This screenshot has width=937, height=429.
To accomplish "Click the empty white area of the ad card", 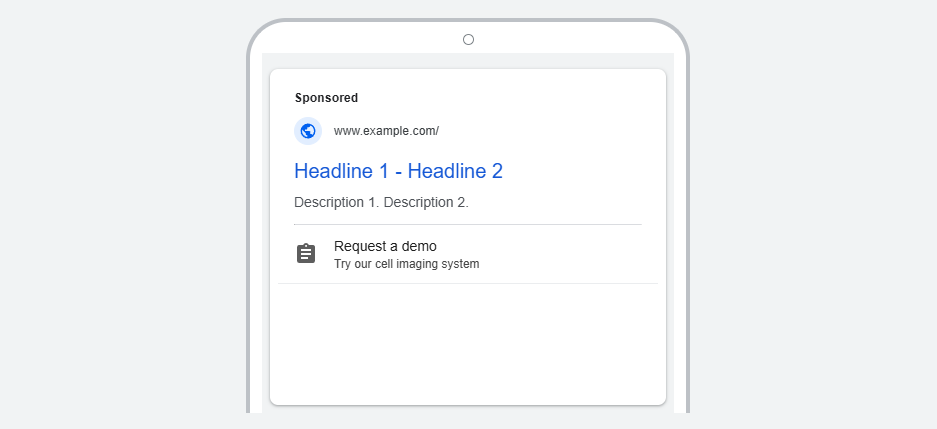I will click(x=468, y=345).
